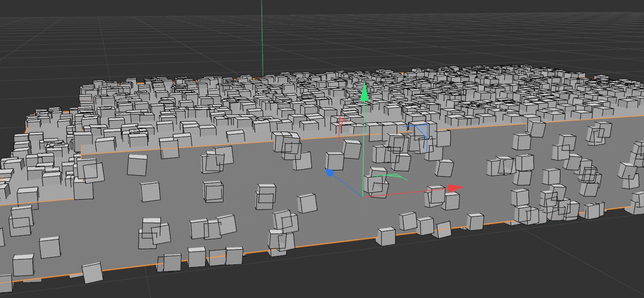Click the blue Z-axis line of the gizmo
Viewport: 644px width, 298px height.
pos(346,184)
